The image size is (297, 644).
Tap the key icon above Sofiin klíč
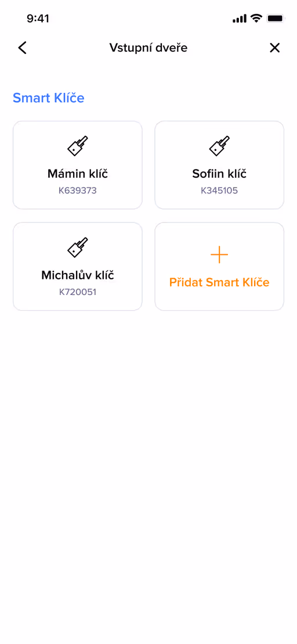pyautogui.click(x=219, y=146)
